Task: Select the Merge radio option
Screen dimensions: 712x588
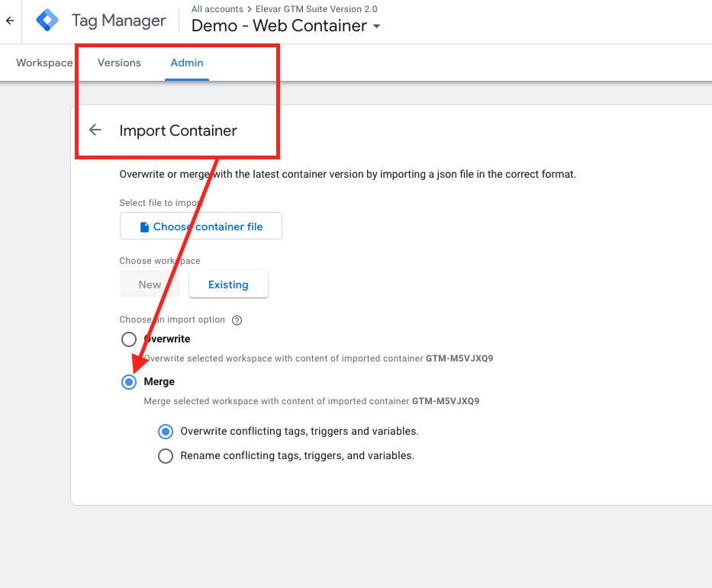Action: point(129,382)
